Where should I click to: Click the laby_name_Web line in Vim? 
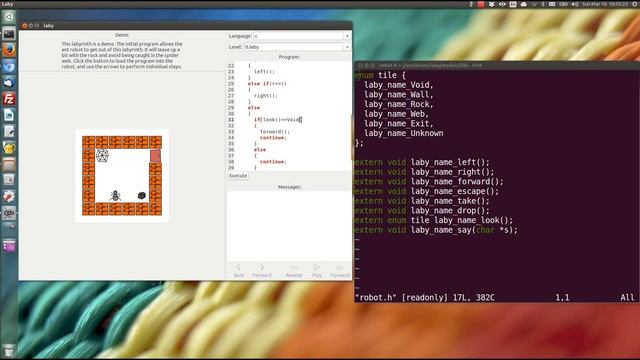[396, 114]
